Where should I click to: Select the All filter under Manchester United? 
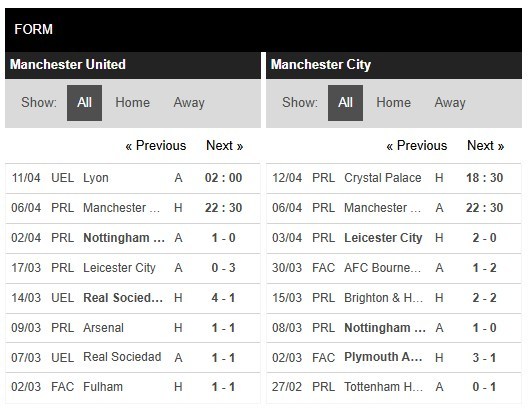84,103
